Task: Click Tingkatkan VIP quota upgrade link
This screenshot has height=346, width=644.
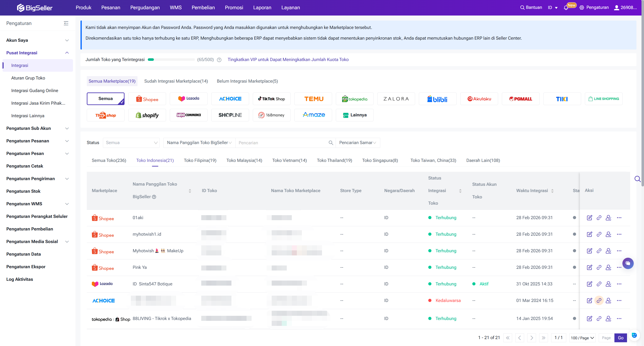Action: click(x=288, y=60)
